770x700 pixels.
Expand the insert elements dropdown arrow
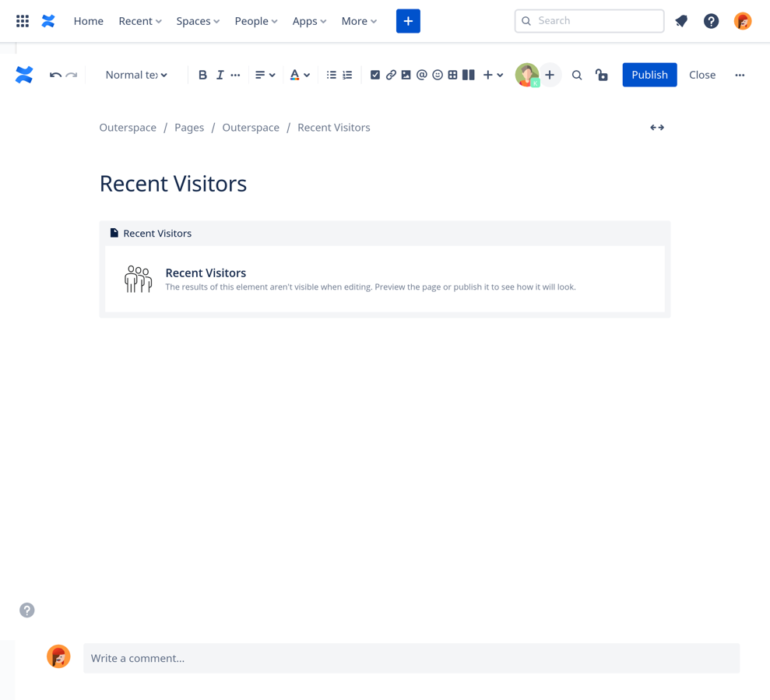pyautogui.click(x=500, y=76)
